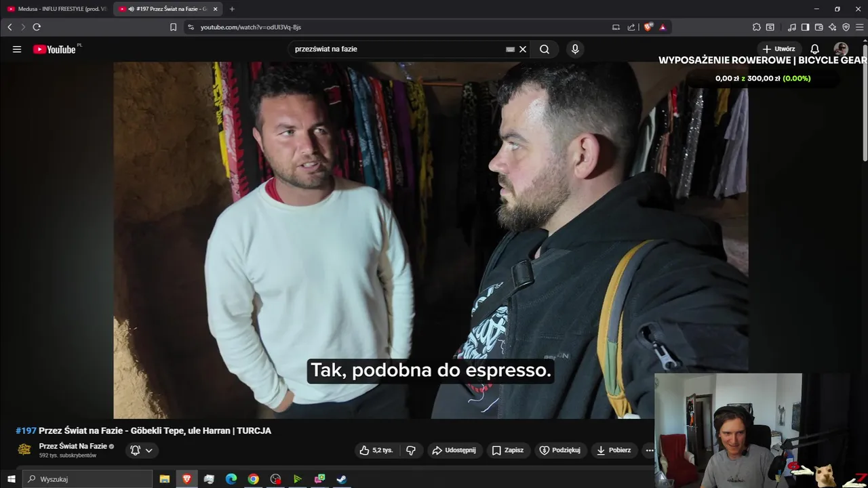Viewport: 868px width, 488px height.
Task: Go back in browser history
Action: pos(9,27)
